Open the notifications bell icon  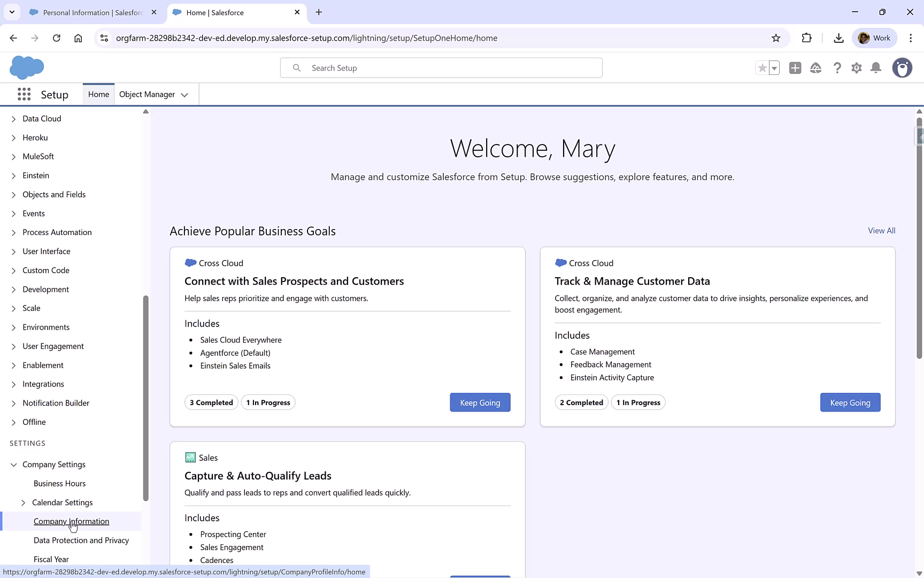click(876, 68)
